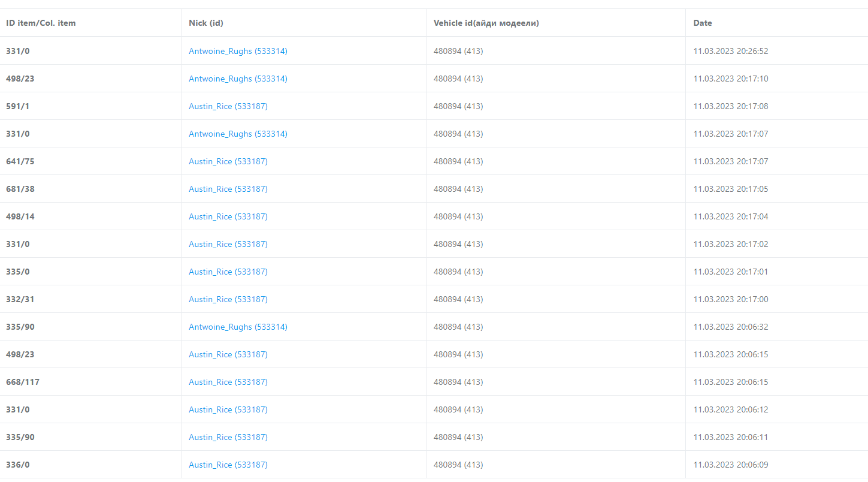868x482 pixels.
Task: Click the 'Date' column header
Action: click(x=703, y=23)
